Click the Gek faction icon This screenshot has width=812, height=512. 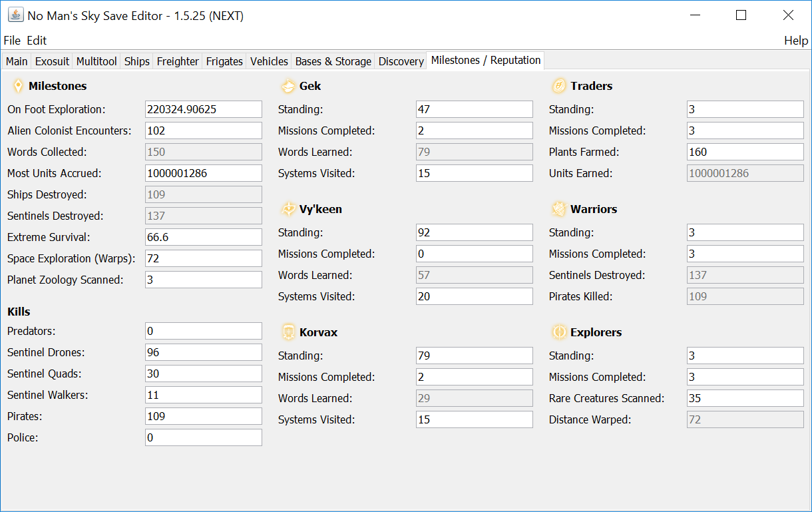tap(288, 86)
